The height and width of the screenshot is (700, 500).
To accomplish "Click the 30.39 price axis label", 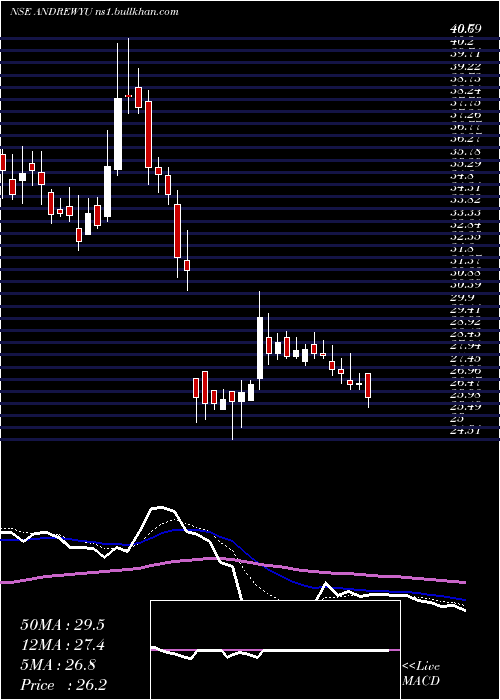I will pos(465,285).
